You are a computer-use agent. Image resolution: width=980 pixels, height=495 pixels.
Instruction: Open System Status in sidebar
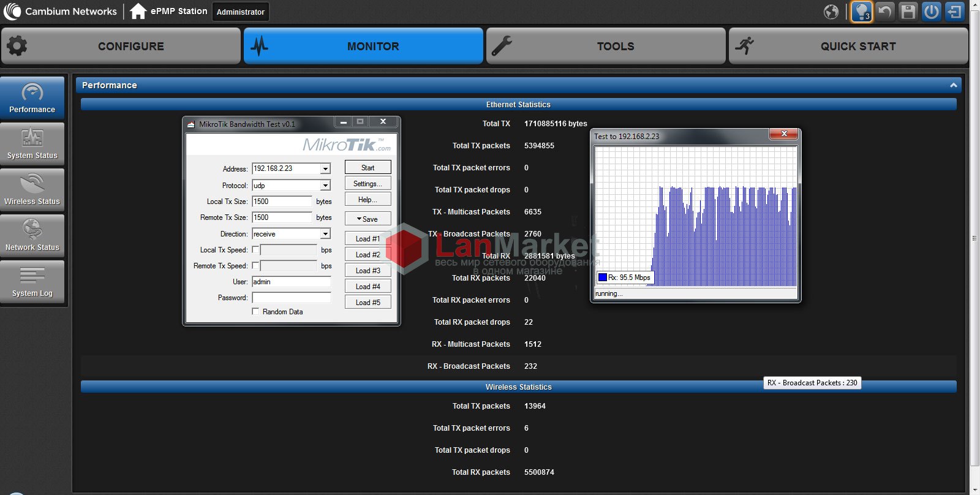[x=32, y=144]
